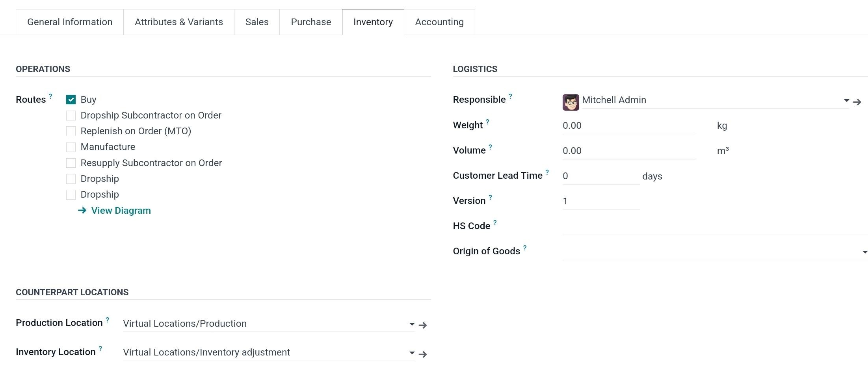Open the General Information tab
Viewport: 868px width, 387px height.
[70, 22]
